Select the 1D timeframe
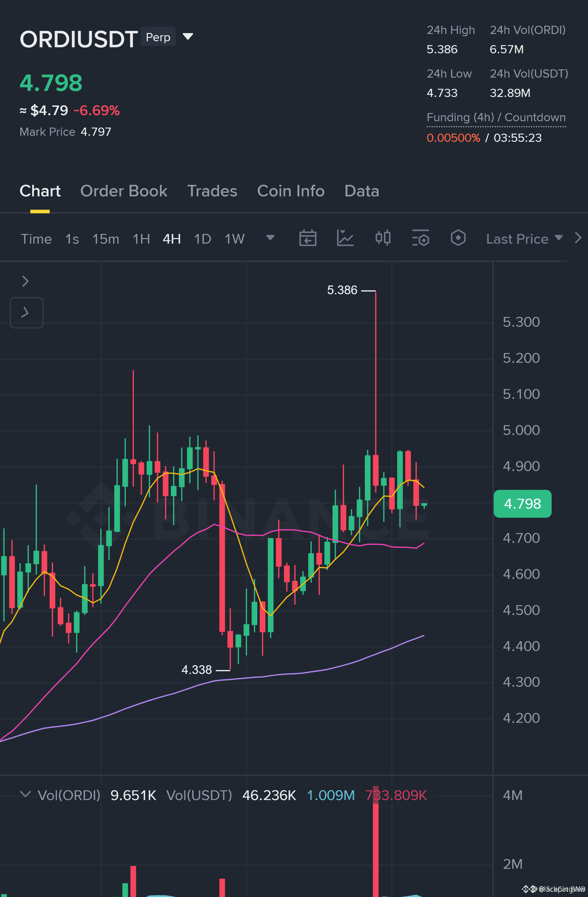This screenshot has height=897, width=588. [202, 239]
